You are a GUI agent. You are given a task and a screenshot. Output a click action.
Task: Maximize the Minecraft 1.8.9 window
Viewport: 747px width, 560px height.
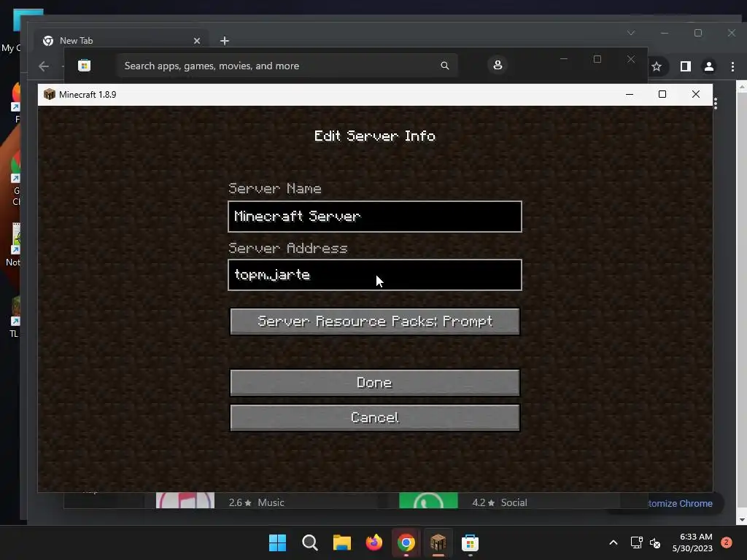coord(662,94)
